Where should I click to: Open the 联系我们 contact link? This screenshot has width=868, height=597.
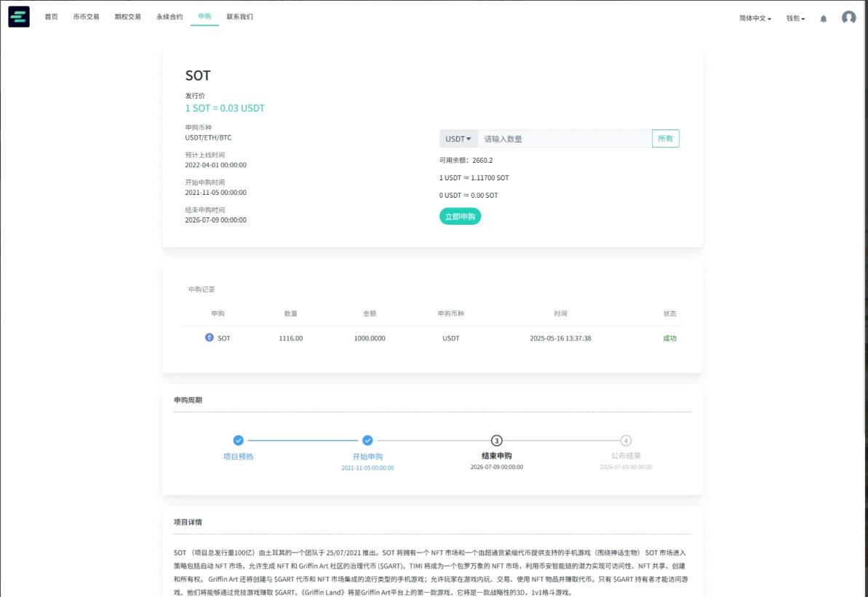coord(239,17)
